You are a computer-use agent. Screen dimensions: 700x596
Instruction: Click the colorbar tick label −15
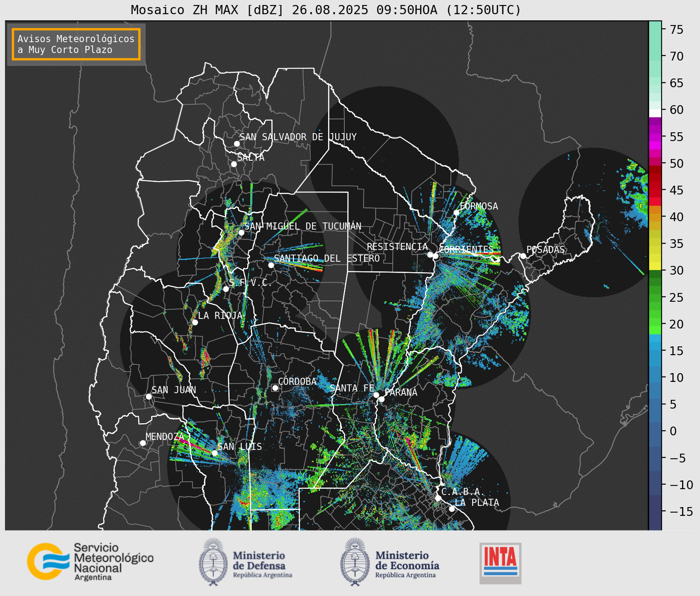click(681, 512)
